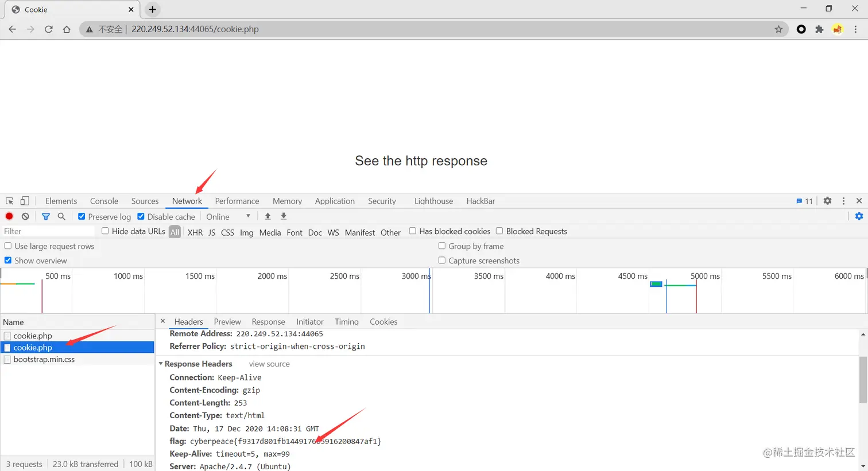The height and width of the screenshot is (471, 868).
Task: Check Blocked Requests filter
Action: point(499,231)
